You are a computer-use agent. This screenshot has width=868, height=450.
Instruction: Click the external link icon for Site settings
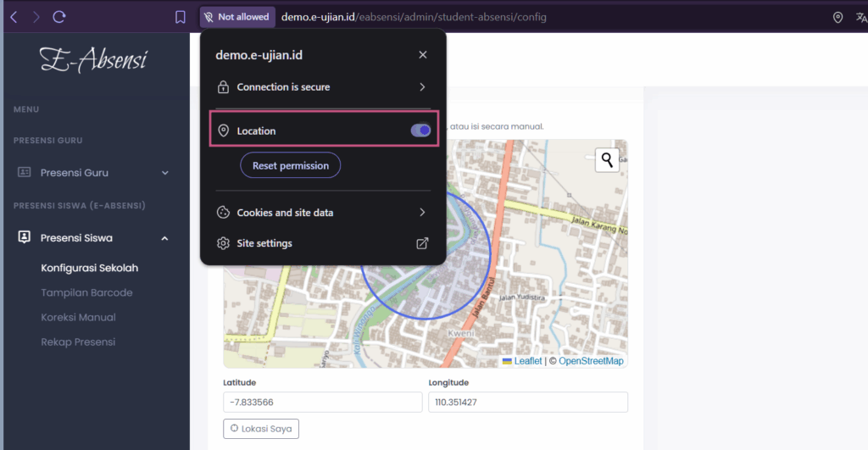(422, 243)
